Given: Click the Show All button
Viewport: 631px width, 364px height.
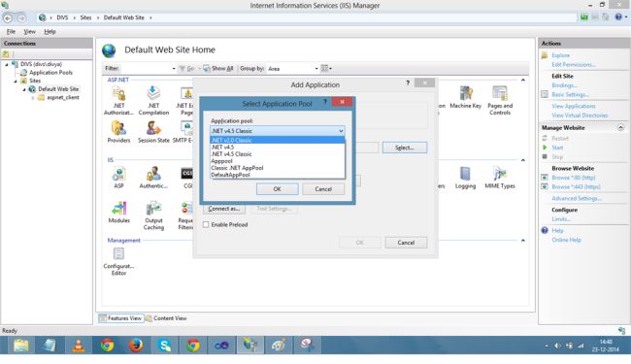Looking at the screenshot, I should 218,68.
